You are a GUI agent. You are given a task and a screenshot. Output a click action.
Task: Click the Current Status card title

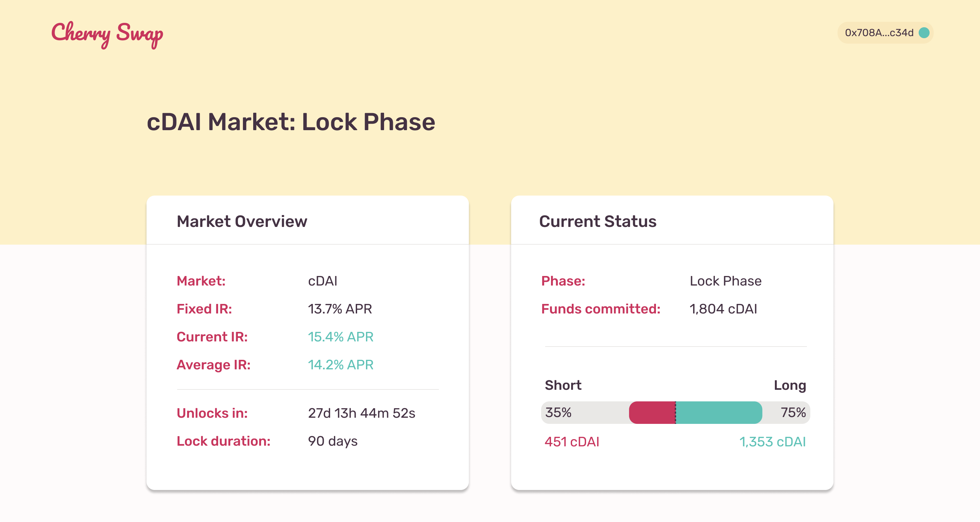point(597,221)
